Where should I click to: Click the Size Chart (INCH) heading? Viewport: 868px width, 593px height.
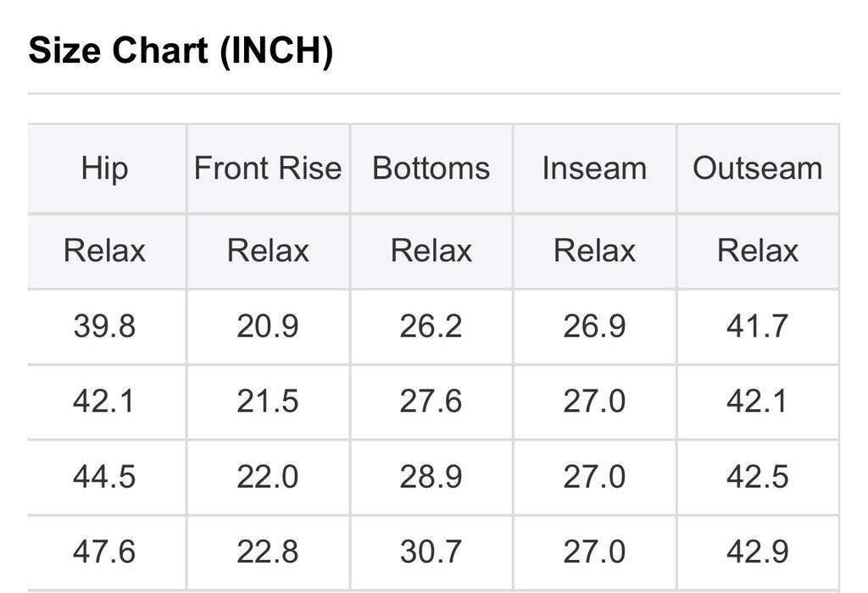(181, 51)
